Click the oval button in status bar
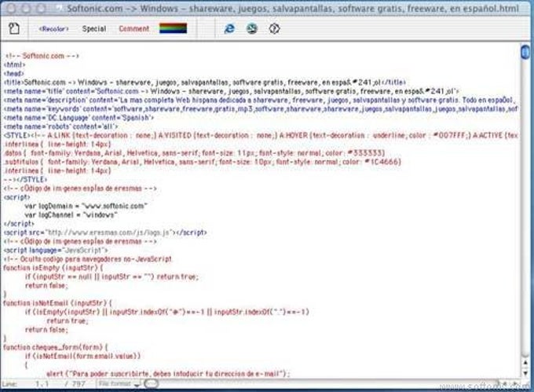The height and width of the screenshot is (392, 534). 152,384
